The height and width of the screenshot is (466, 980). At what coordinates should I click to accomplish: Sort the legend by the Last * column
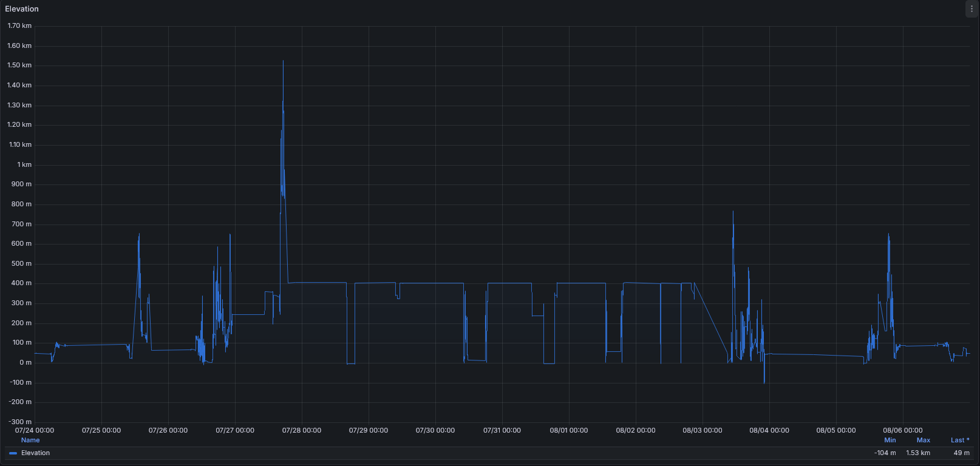(x=960, y=441)
